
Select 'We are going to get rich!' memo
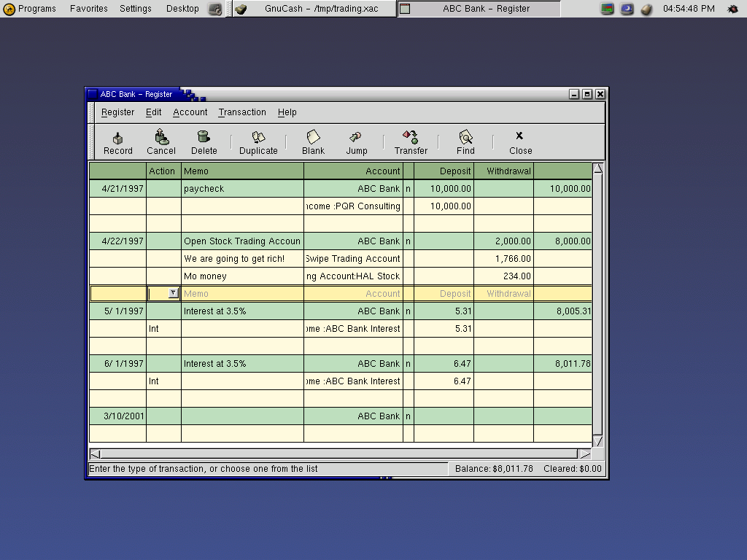[242, 259]
